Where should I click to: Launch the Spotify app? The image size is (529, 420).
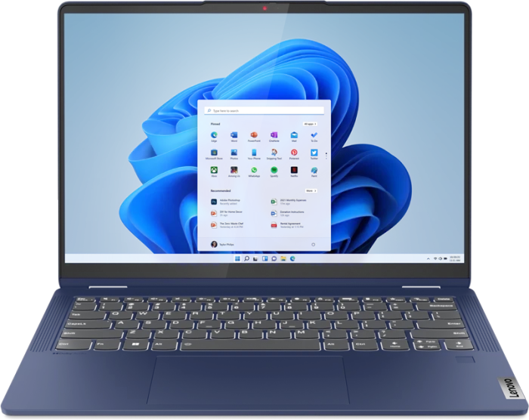click(x=274, y=170)
